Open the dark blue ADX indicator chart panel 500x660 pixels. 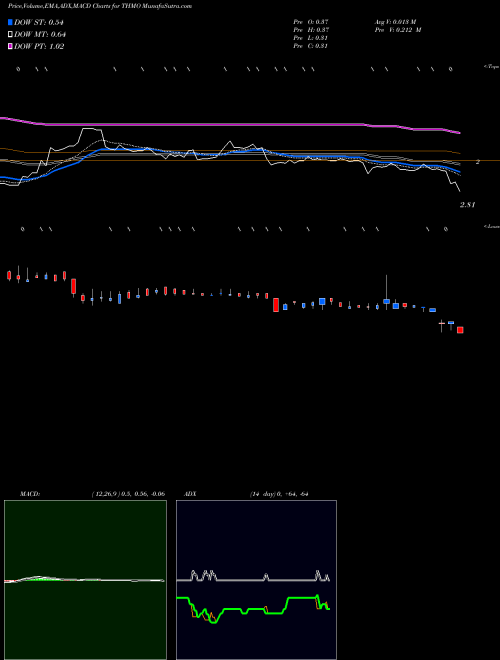(256, 580)
